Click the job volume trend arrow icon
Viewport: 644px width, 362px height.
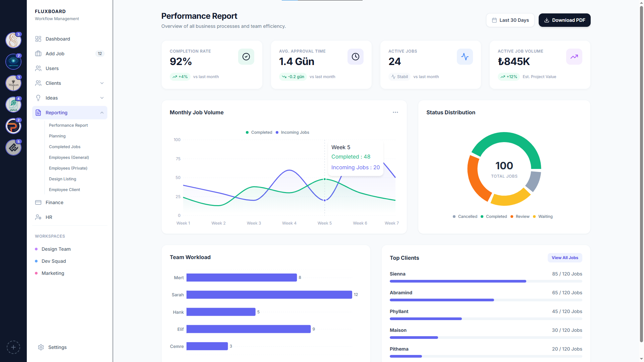574,57
